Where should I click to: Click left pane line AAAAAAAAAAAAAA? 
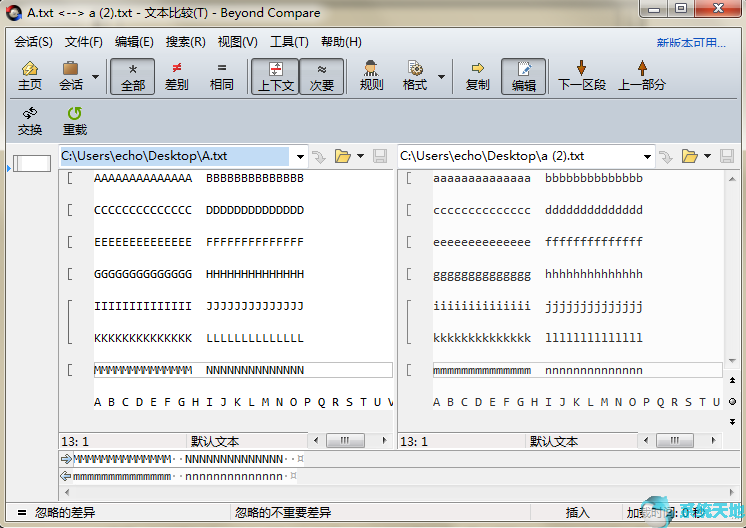143,178
